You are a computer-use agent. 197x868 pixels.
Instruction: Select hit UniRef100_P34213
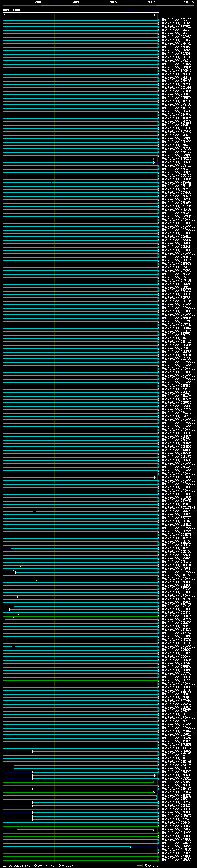tap(177, 416)
